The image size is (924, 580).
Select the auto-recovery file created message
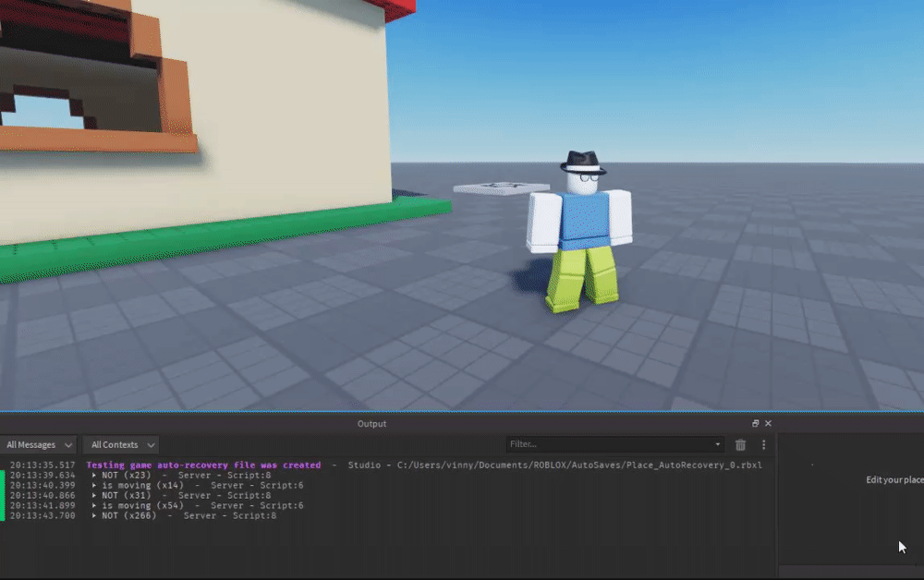point(203,465)
